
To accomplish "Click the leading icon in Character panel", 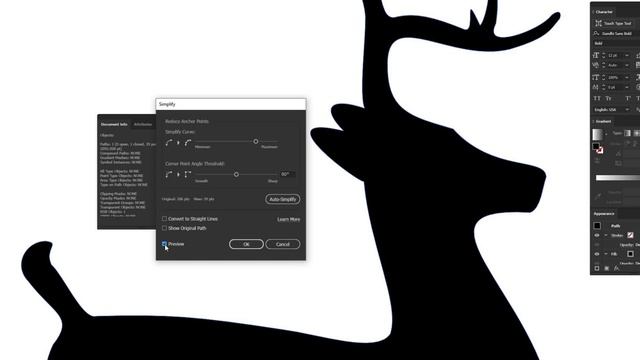I will pyautogui.click(x=596, y=65).
